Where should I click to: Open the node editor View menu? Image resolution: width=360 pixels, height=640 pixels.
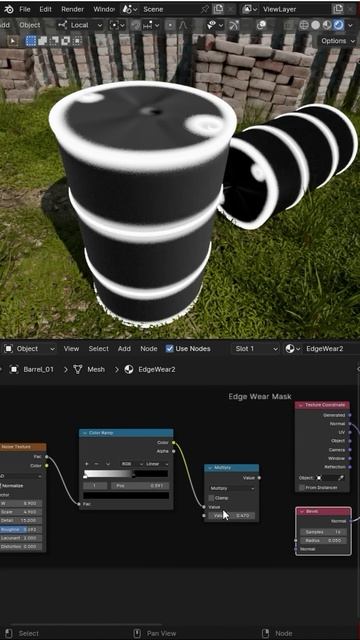tap(71, 349)
